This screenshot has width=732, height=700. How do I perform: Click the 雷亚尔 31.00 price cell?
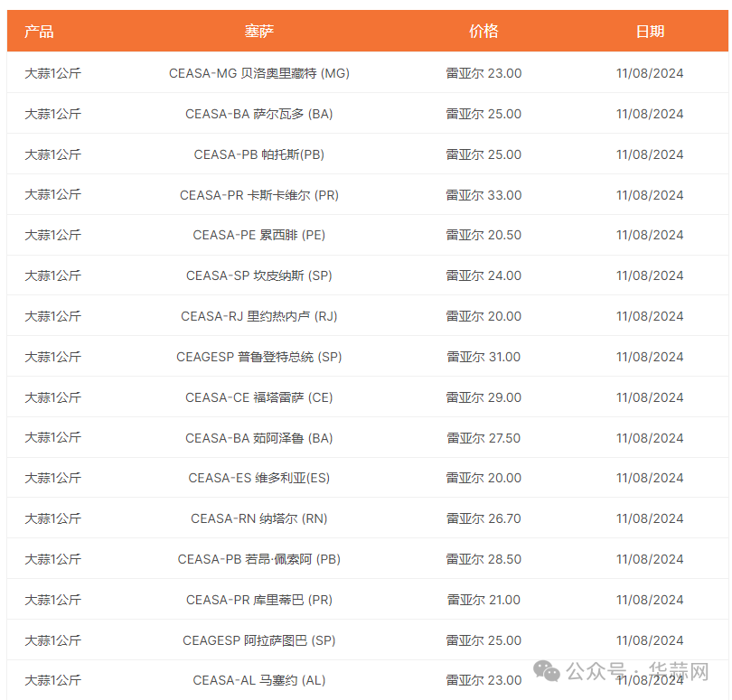[483, 357]
